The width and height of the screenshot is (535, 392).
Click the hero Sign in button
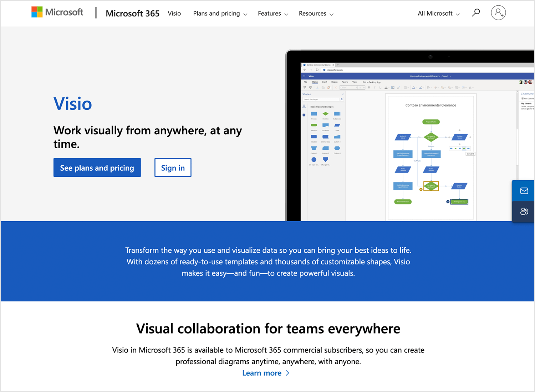173,167
